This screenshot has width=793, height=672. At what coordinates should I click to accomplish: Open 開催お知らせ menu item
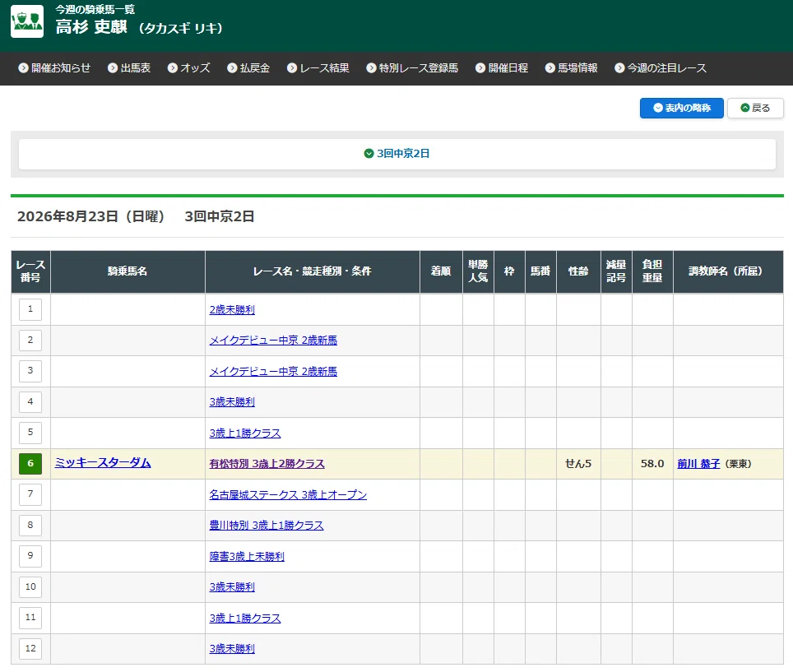(54, 67)
